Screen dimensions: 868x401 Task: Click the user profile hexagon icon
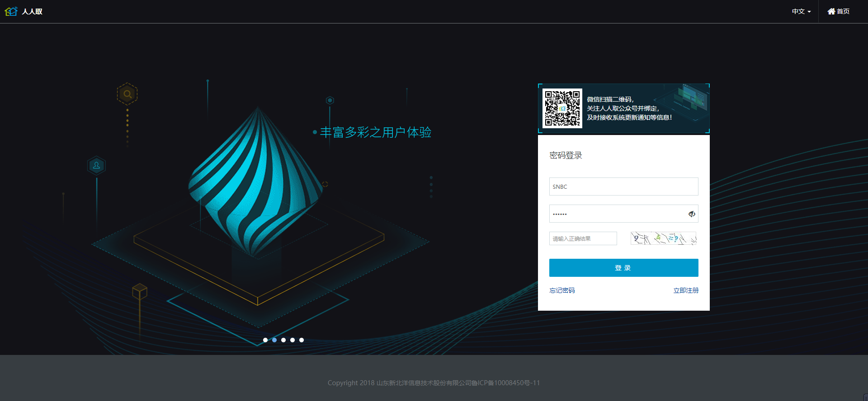[x=96, y=166]
